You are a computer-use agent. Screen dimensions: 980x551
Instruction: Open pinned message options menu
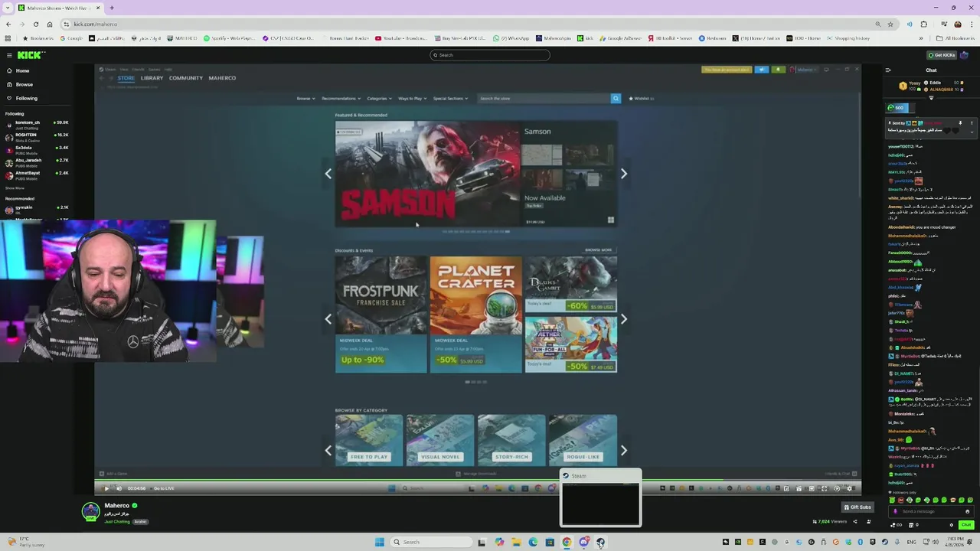(x=972, y=123)
